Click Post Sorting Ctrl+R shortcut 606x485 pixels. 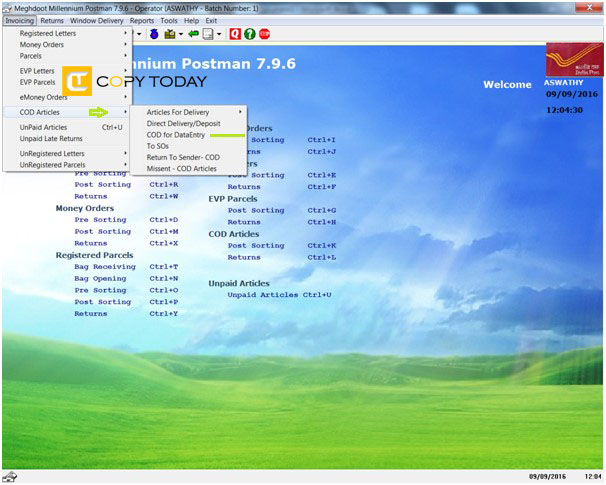[x=126, y=184]
